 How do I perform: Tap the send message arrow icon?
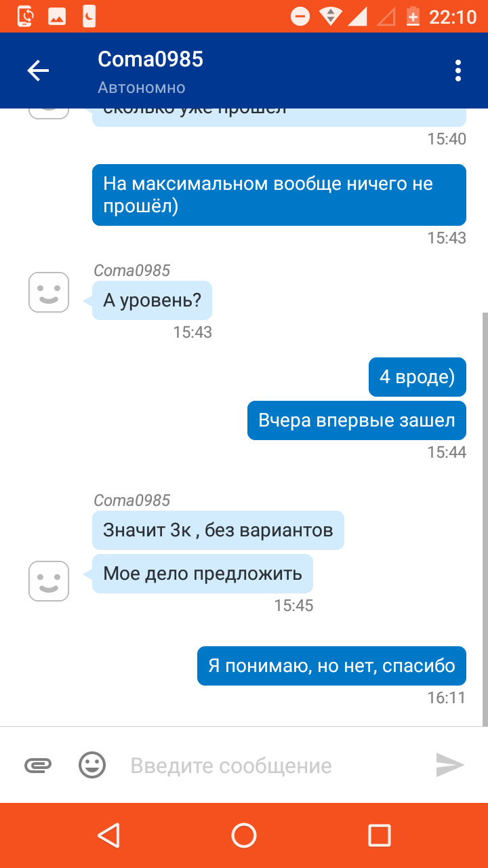coord(450,766)
